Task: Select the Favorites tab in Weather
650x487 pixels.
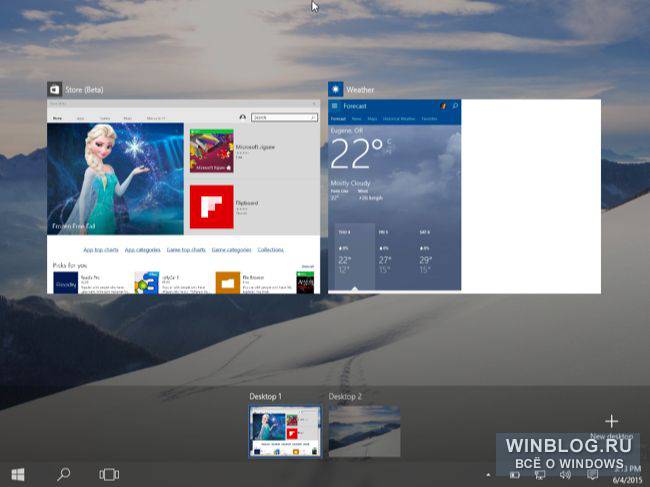Action: coord(429,119)
